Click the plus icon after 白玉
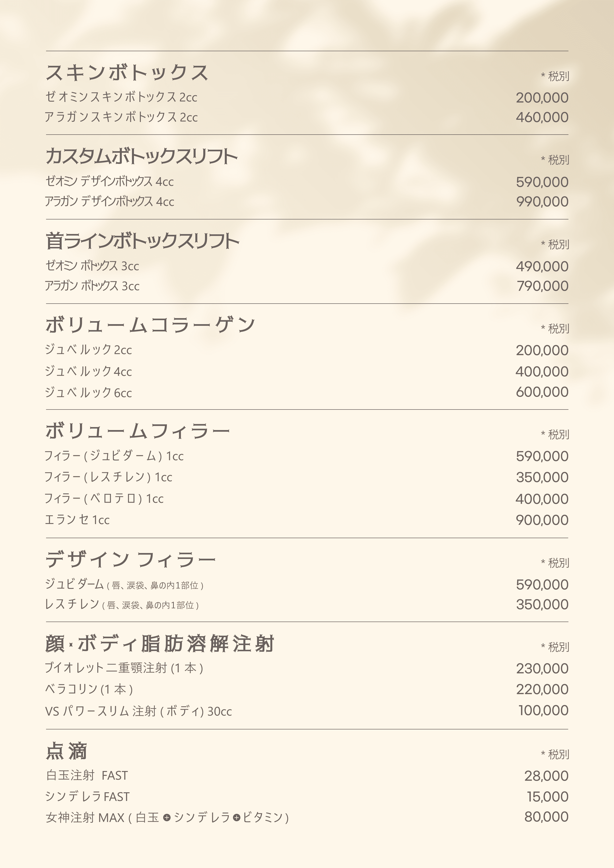 tap(166, 817)
